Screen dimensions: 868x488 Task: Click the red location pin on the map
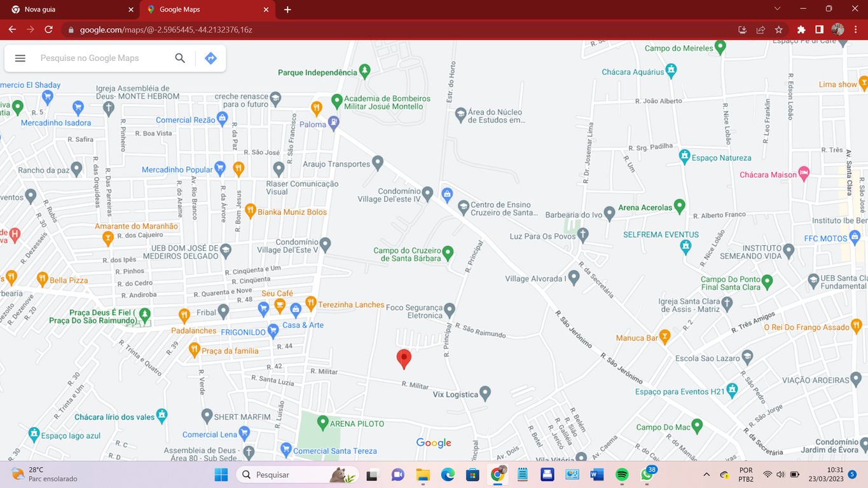(x=403, y=358)
